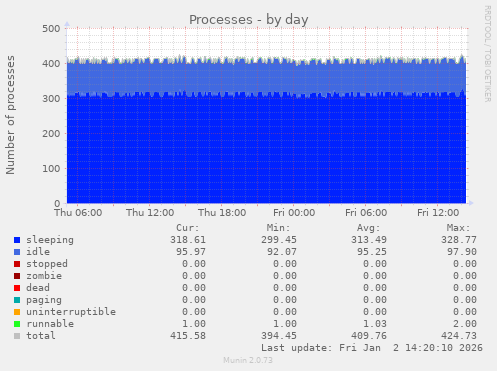
Task: Click sleeping current value 318.61
Action: (188, 240)
